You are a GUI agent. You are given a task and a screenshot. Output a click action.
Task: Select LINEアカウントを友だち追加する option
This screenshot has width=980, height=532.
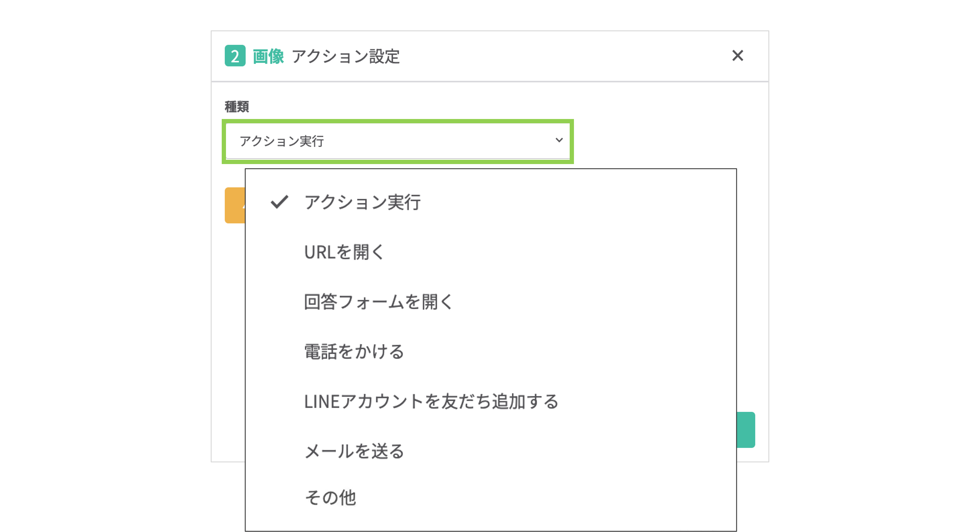pos(431,401)
